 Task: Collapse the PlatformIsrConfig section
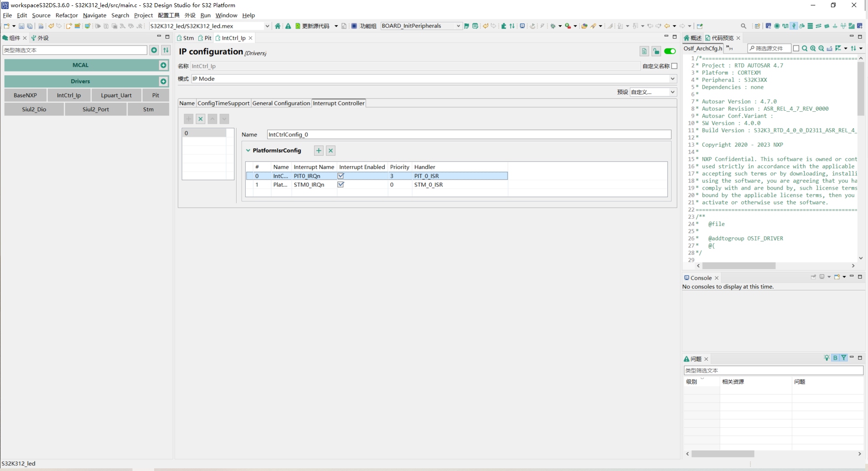pos(248,150)
